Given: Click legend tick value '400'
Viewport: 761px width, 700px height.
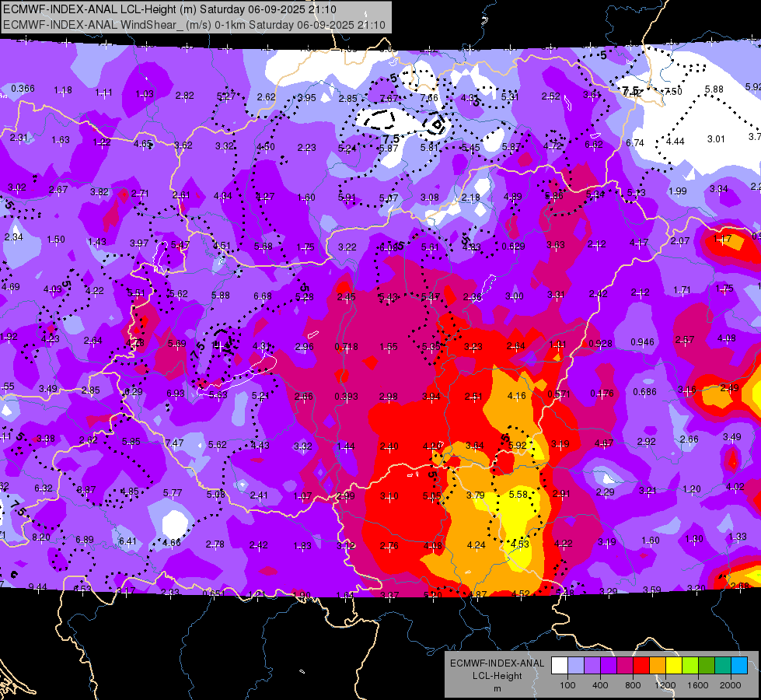Looking at the screenshot, I should click(600, 685).
